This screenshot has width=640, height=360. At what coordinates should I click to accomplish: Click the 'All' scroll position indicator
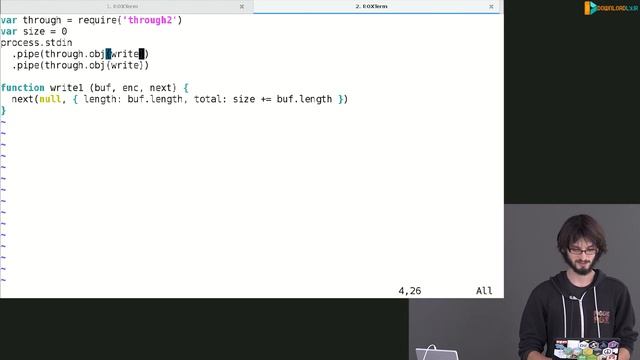(x=484, y=291)
